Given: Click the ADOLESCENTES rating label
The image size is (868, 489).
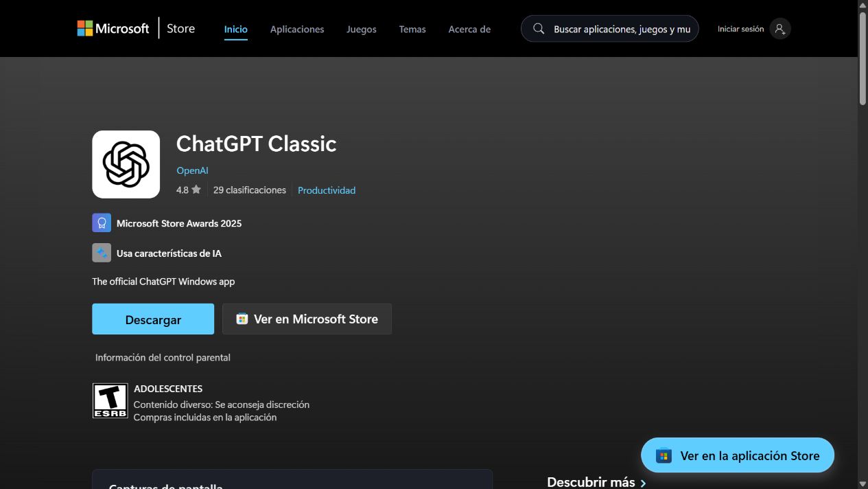Looking at the screenshot, I should point(168,389).
